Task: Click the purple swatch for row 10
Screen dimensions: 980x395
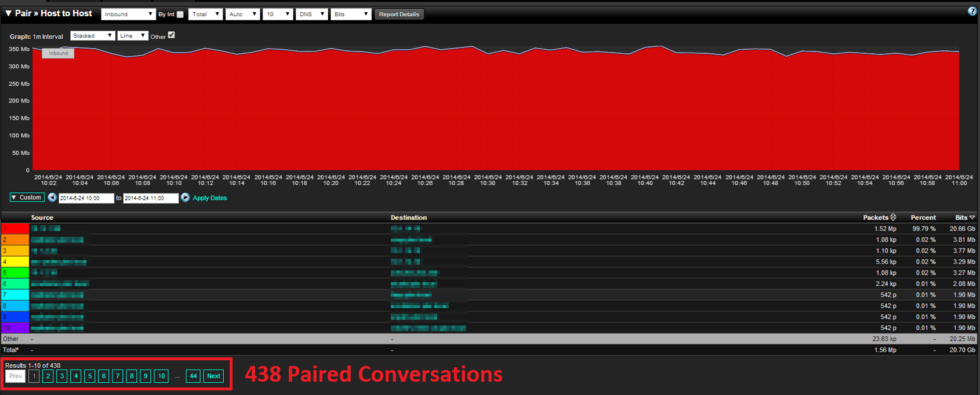Action: point(15,328)
